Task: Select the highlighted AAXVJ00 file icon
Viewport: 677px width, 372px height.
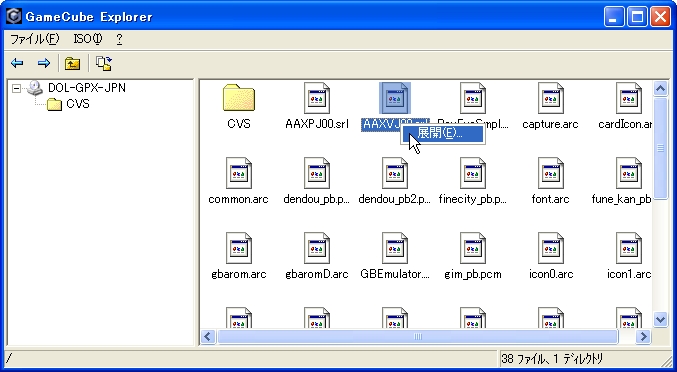Action: 395,98
